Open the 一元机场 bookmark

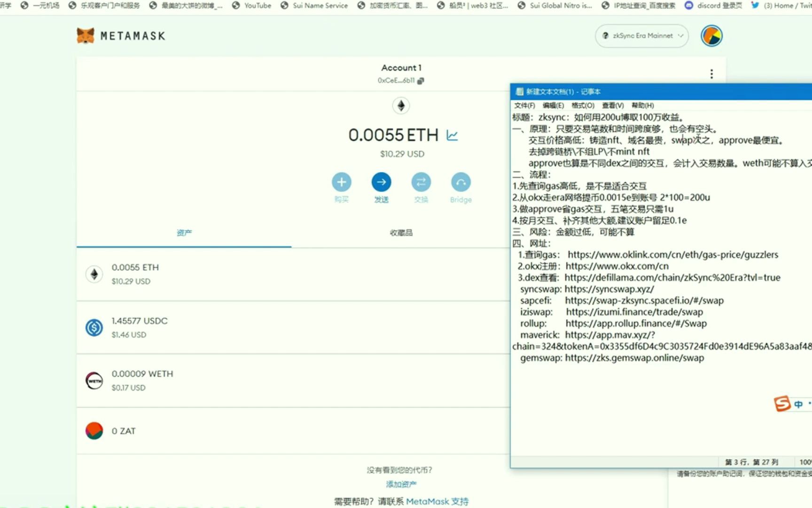pyautogui.click(x=40, y=6)
